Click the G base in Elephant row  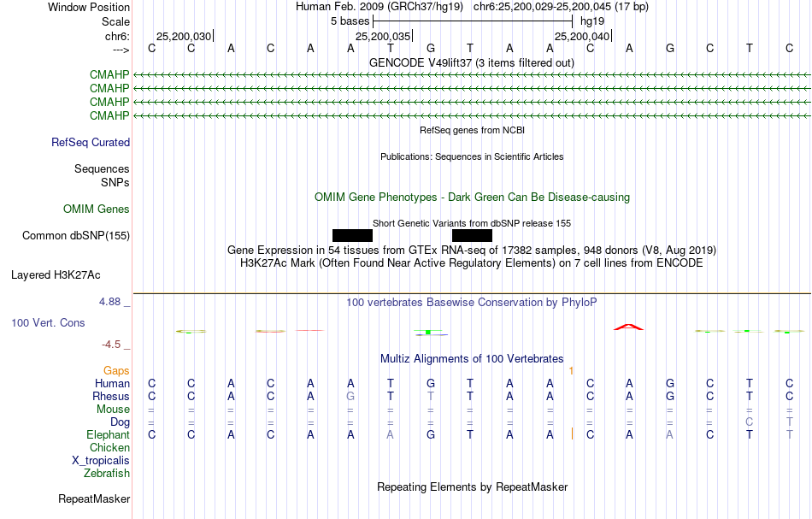tap(430, 434)
